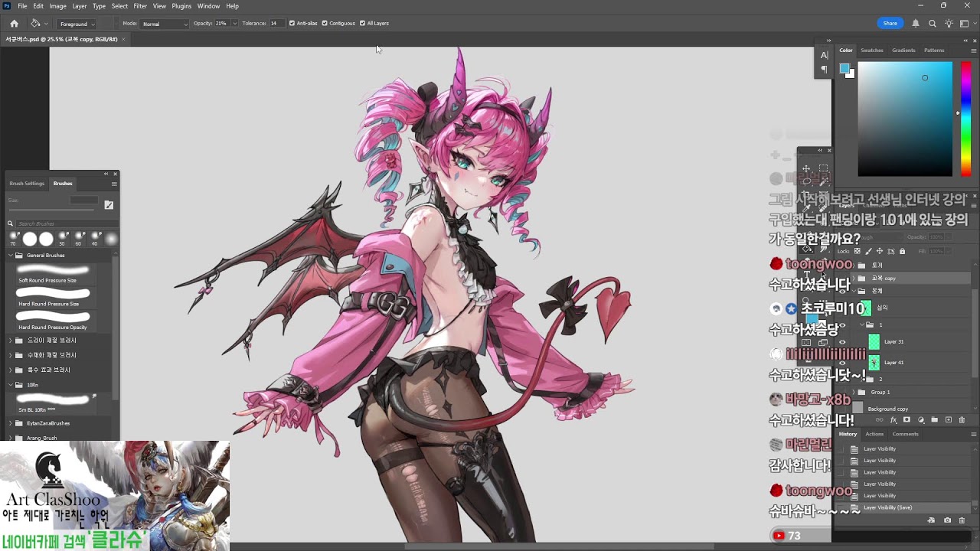The width and height of the screenshot is (980, 551).
Task: Click the Create new layer icon
Action: 949,420
